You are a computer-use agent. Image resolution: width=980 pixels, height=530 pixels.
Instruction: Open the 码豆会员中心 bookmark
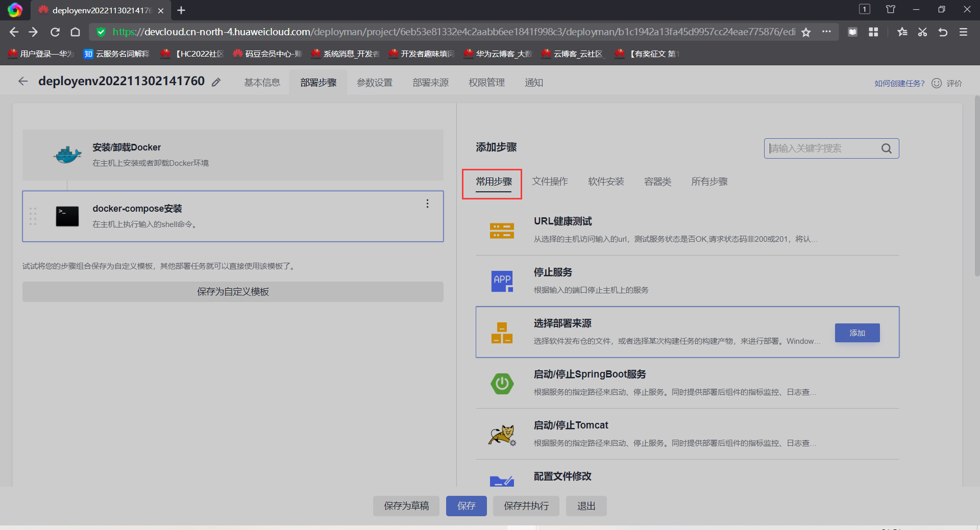coord(267,54)
